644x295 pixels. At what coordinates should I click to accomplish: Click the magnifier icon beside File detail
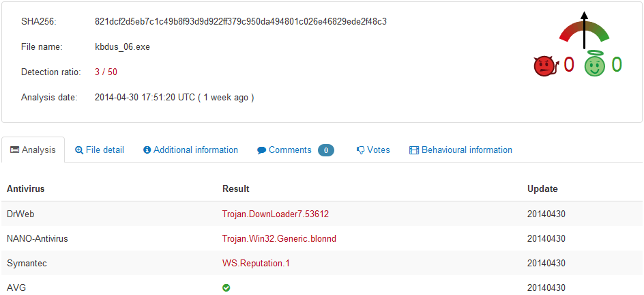coord(79,150)
